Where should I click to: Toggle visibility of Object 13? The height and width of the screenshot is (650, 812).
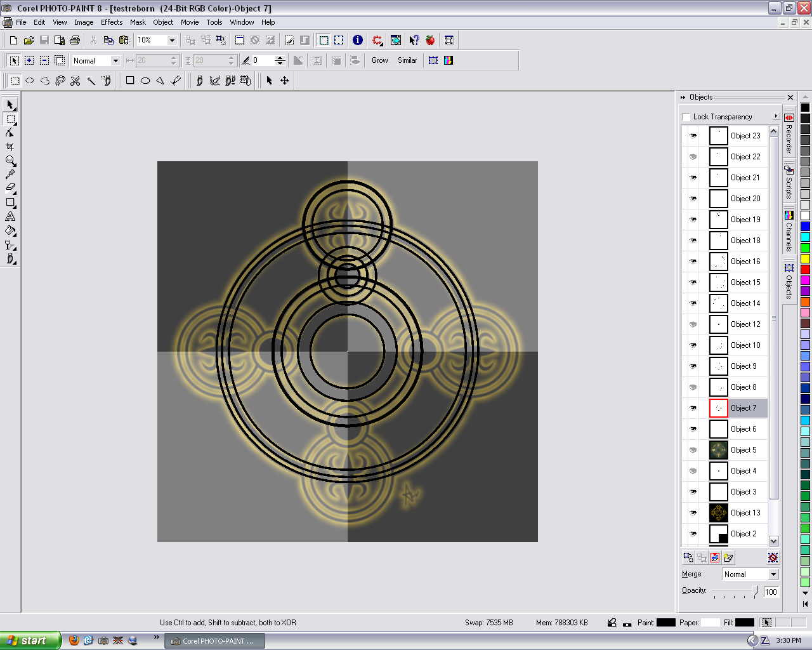click(x=693, y=513)
